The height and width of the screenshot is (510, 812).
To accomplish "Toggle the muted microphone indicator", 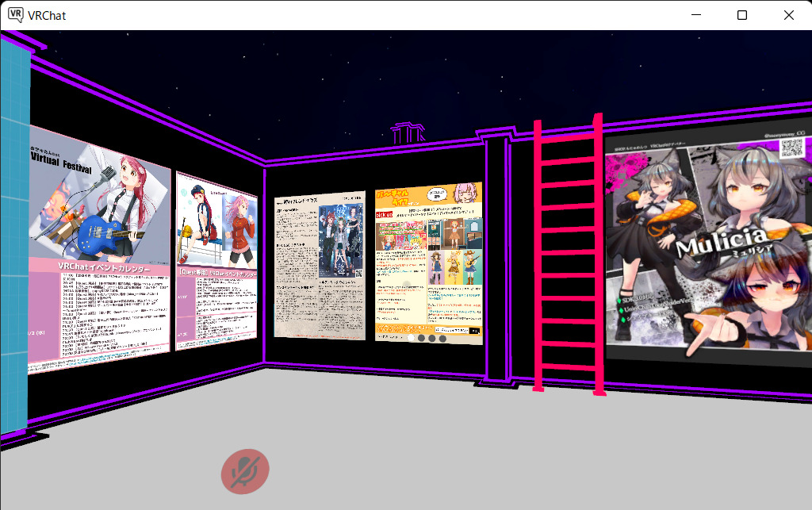I will click(x=245, y=471).
